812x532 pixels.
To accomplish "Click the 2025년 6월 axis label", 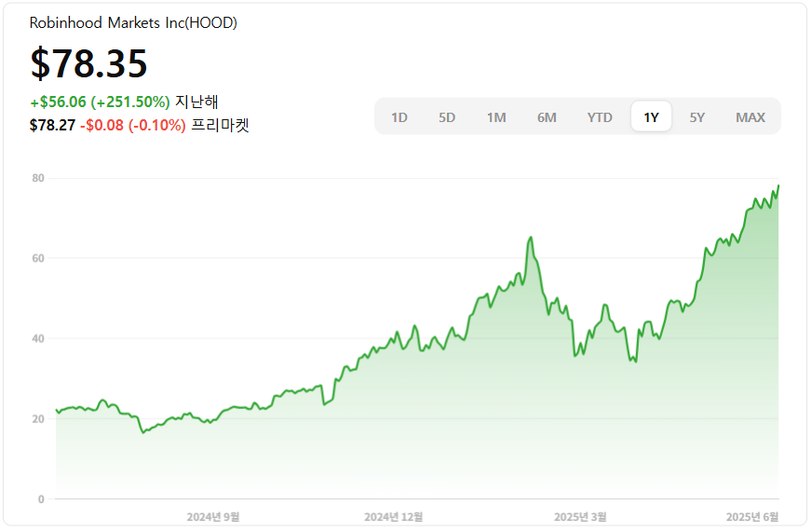I will click(x=752, y=516).
